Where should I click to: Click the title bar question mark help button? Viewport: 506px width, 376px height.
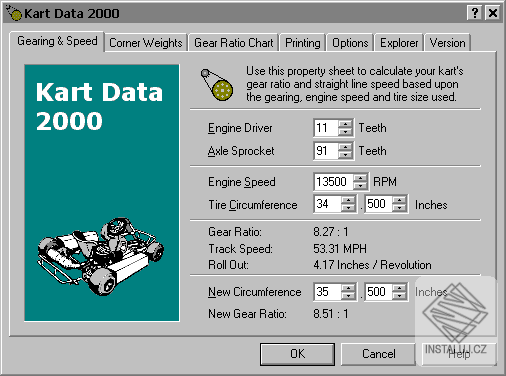click(475, 13)
